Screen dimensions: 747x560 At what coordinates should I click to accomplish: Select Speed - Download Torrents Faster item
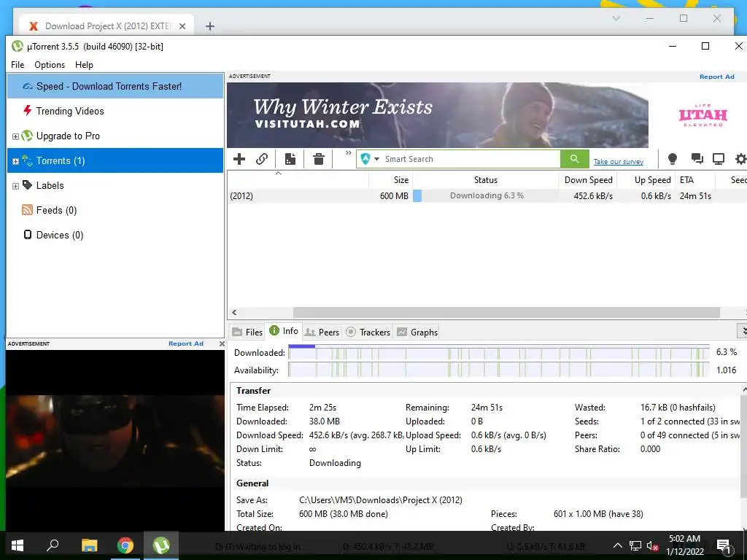(115, 86)
